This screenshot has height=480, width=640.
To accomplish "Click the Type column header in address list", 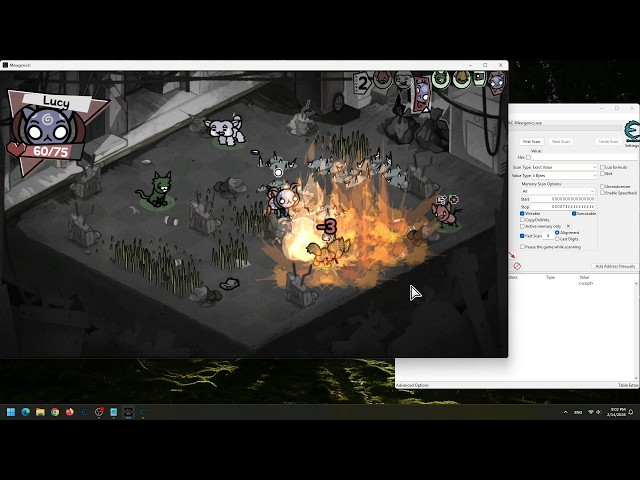I will (x=551, y=277).
